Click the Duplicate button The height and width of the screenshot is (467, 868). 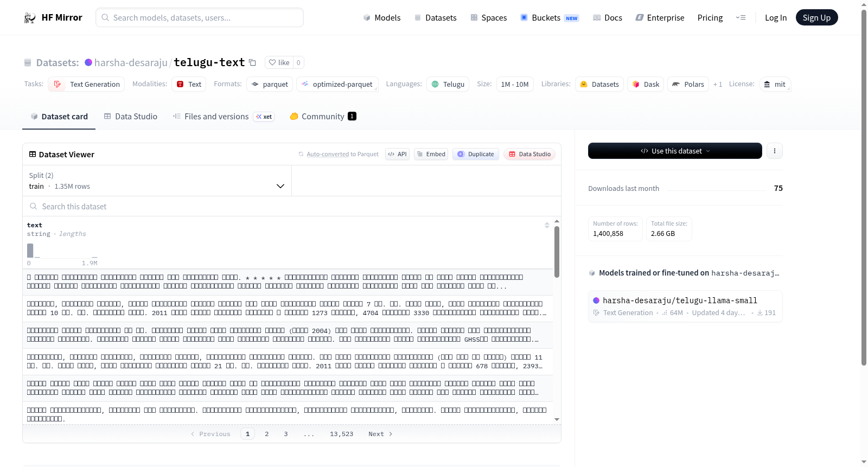(476, 154)
